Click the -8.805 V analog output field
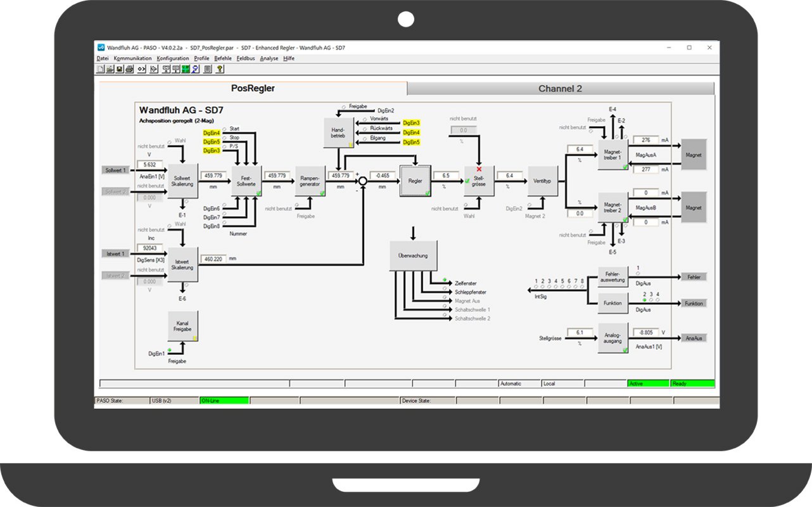 (646, 331)
